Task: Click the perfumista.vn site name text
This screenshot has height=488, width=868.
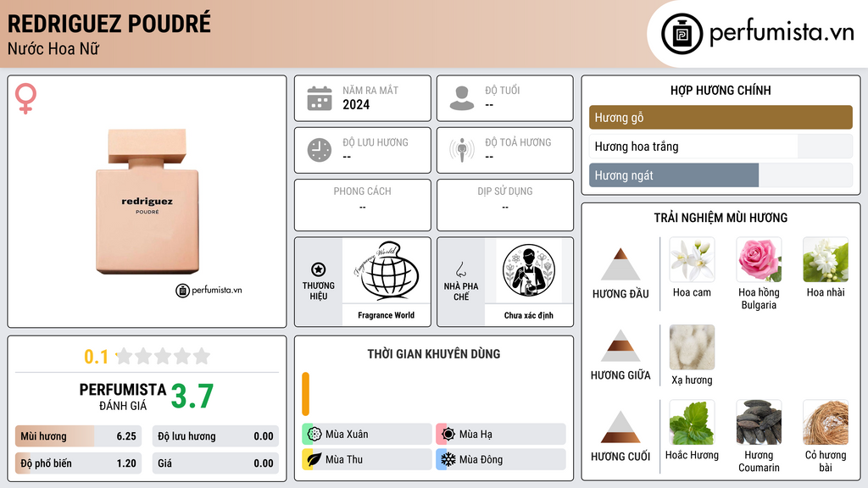Action: tap(782, 32)
